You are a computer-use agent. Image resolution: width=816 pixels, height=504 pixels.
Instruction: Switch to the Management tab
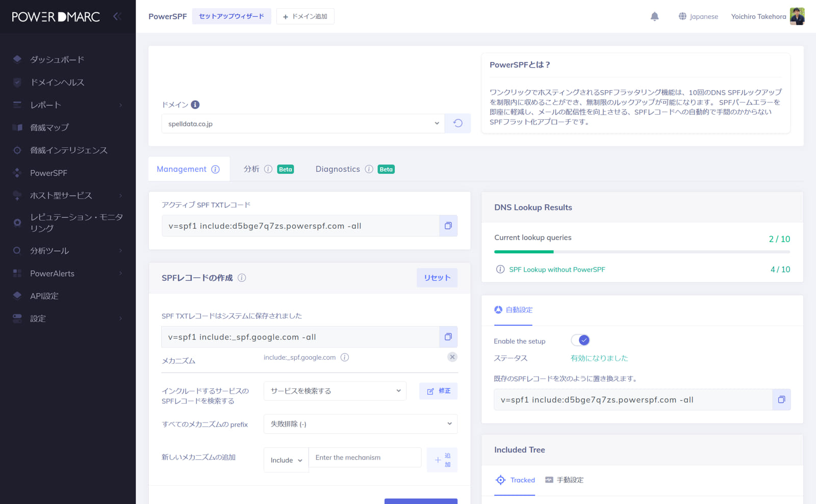[189, 169]
